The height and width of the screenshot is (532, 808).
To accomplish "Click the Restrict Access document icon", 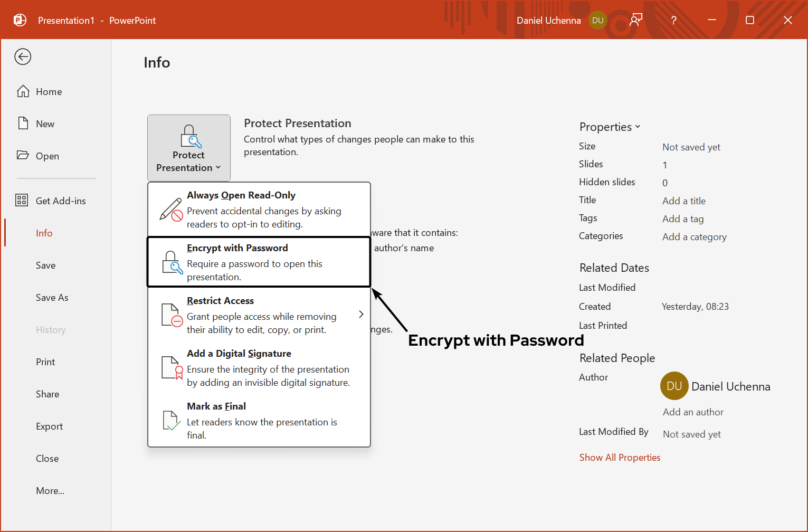I will (x=172, y=315).
